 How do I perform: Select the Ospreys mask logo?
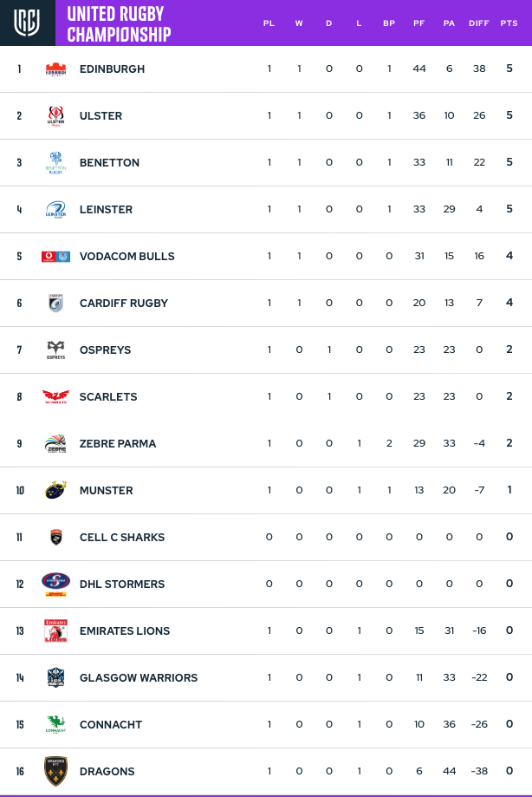tap(55, 350)
